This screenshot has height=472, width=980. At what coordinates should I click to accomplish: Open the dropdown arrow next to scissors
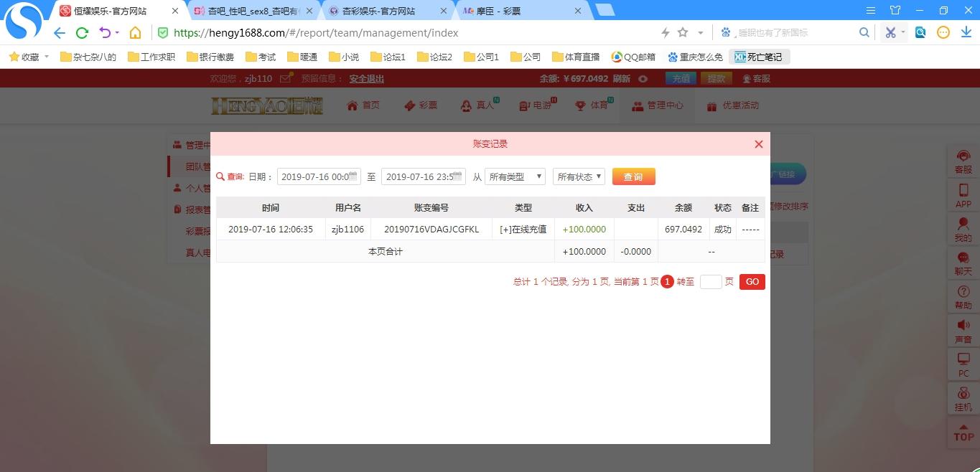[903, 32]
